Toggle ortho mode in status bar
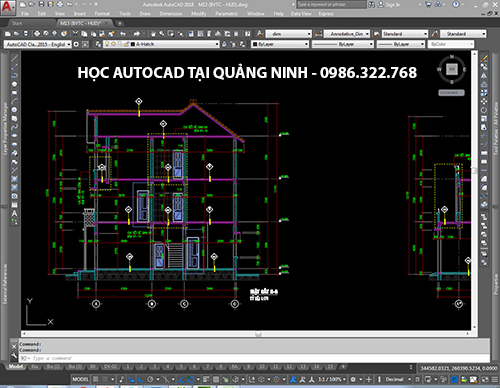 pos(141,379)
